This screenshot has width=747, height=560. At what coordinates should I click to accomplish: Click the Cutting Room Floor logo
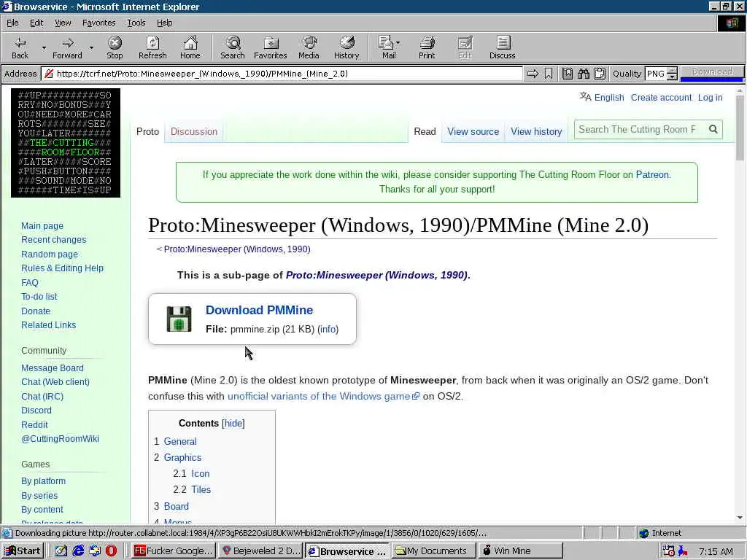[x=66, y=142]
